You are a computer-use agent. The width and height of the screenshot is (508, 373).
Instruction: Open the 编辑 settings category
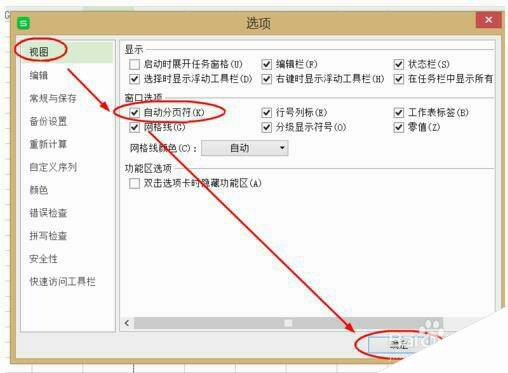39,75
